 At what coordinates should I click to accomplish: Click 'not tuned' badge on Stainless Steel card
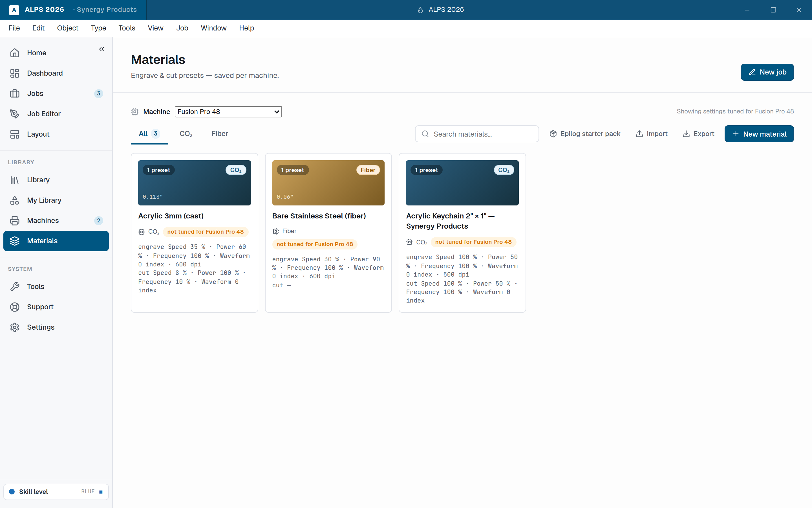315,244
